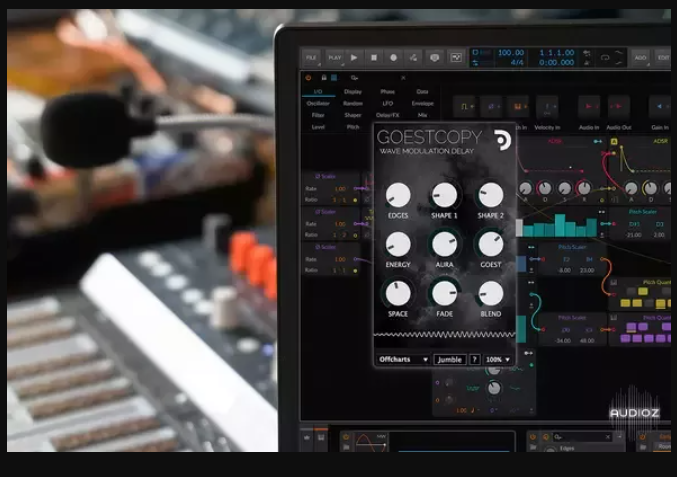
Task: Click the EDGES knob
Action: [398, 195]
